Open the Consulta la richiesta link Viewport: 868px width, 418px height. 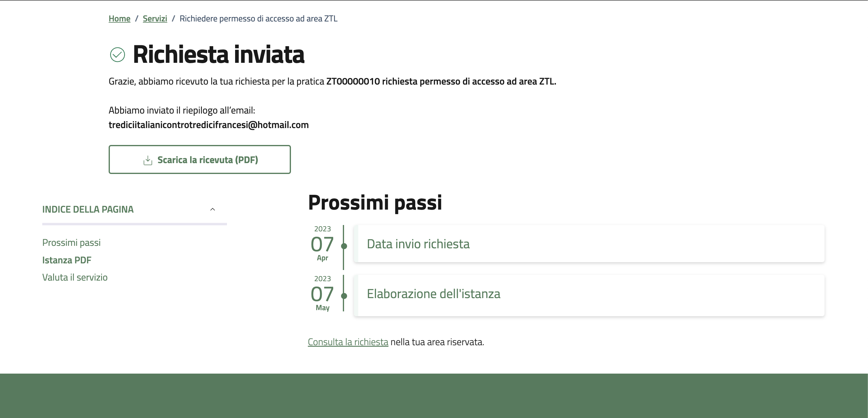coord(348,342)
